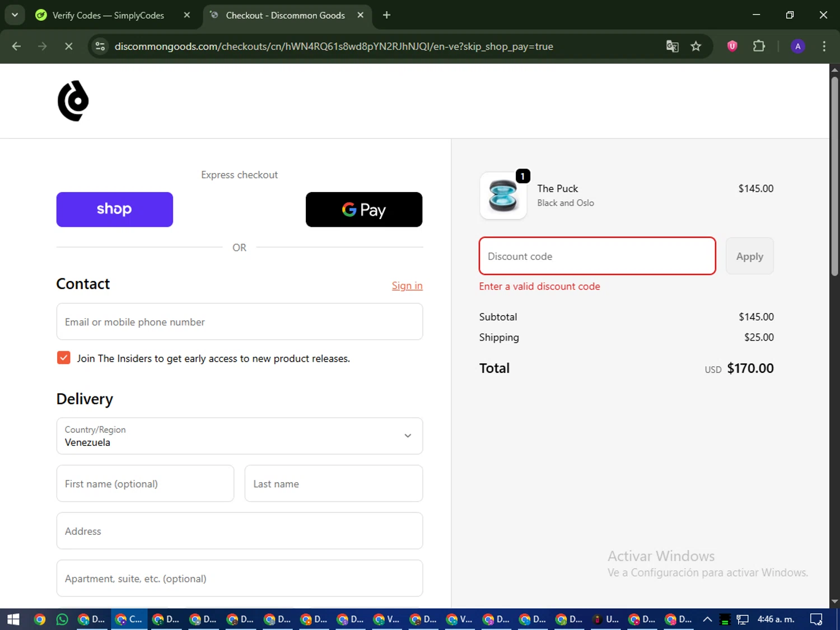Screen dimensions: 840x630
Task: Stop loading the page
Action: click(68, 46)
